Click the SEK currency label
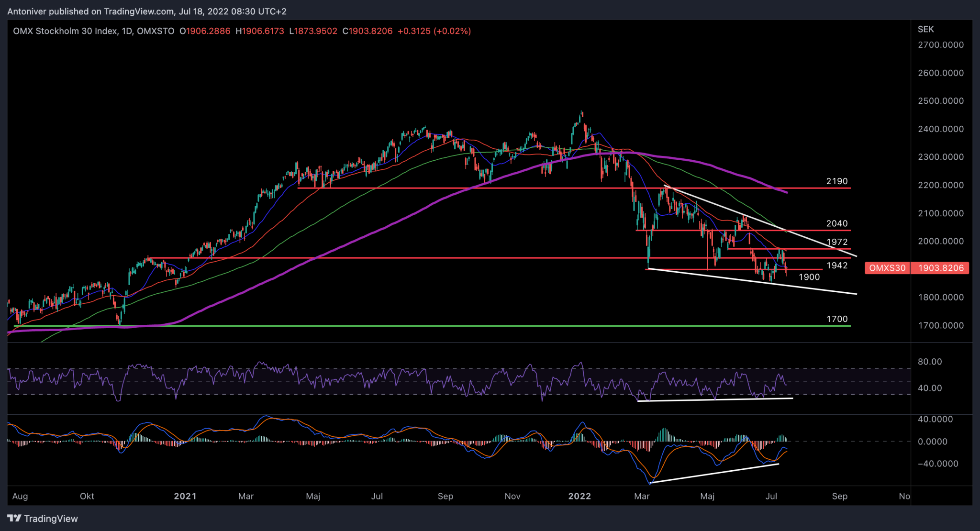 (925, 29)
